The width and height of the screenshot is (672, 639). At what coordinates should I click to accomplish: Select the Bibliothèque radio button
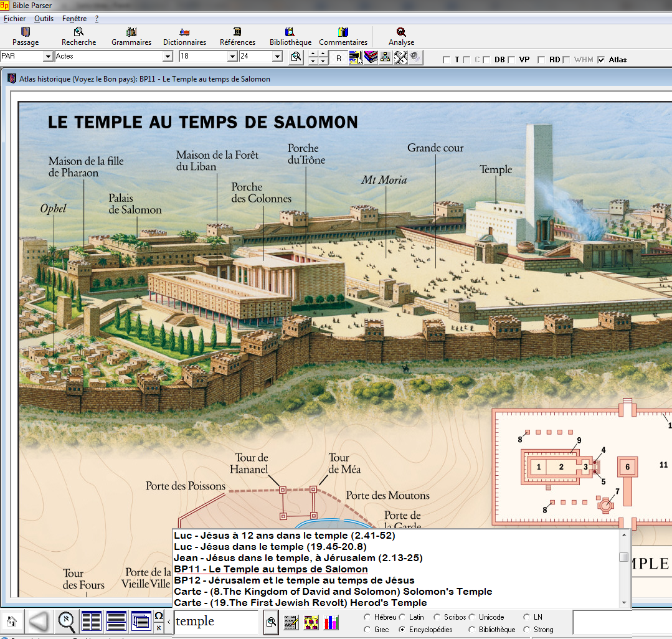(x=472, y=630)
